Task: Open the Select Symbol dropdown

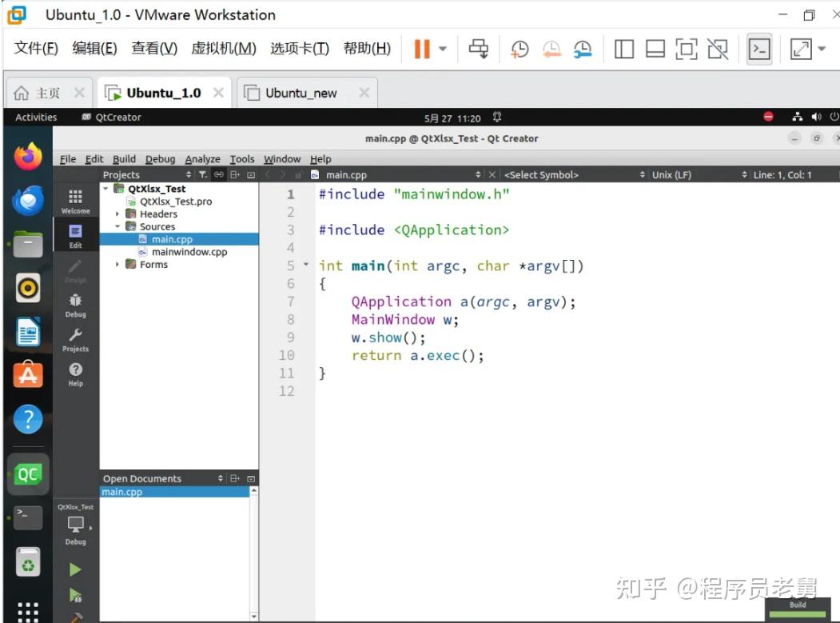Action: (574, 175)
